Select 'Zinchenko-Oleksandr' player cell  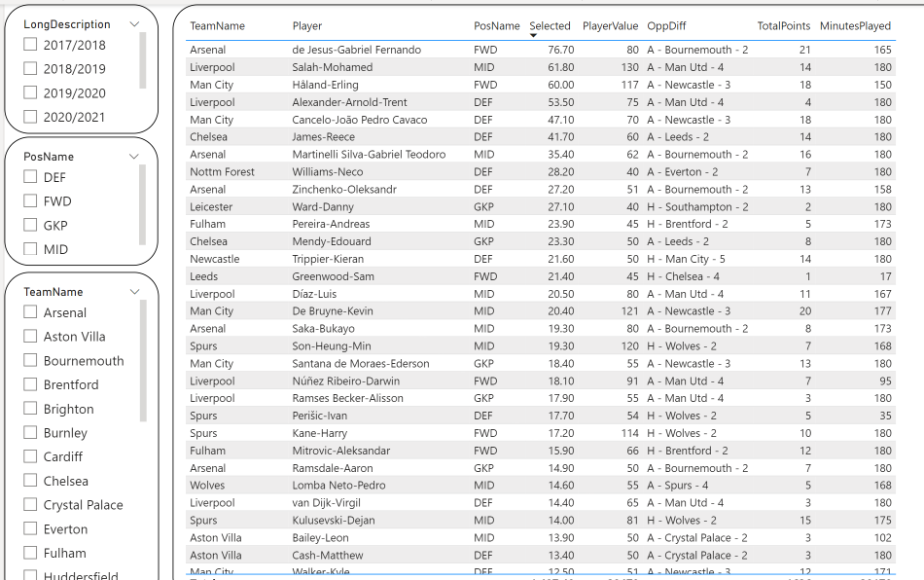[x=344, y=189]
